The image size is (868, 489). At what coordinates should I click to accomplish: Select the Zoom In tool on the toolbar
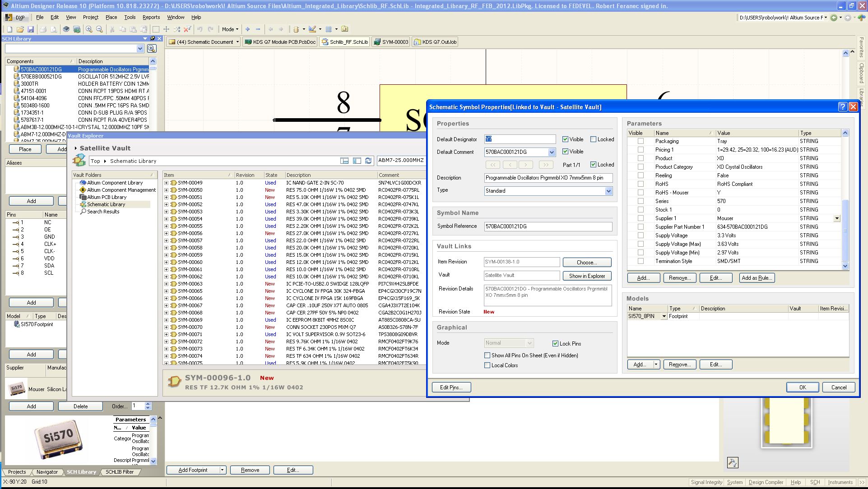click(x=89, y=29)
